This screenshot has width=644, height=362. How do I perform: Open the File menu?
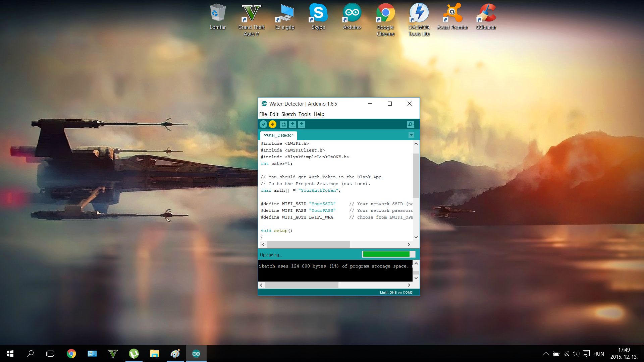coord(263,114)
